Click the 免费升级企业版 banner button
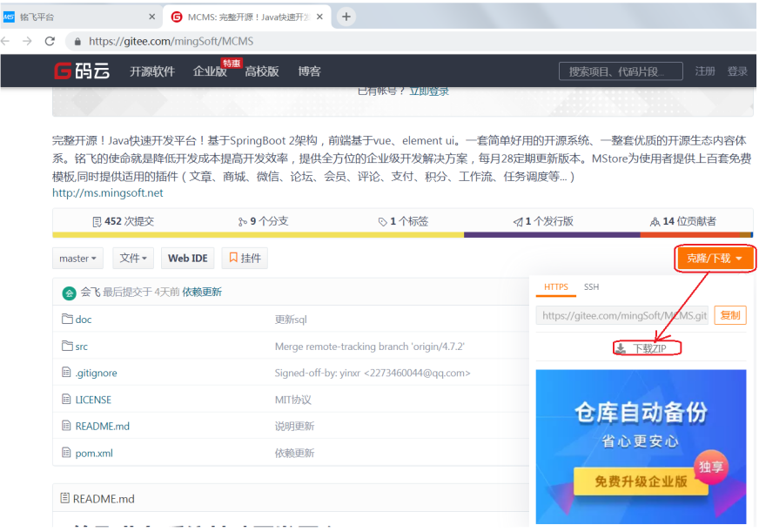The height and width of the screenshot is (532, 759). (x=641, y=481)
